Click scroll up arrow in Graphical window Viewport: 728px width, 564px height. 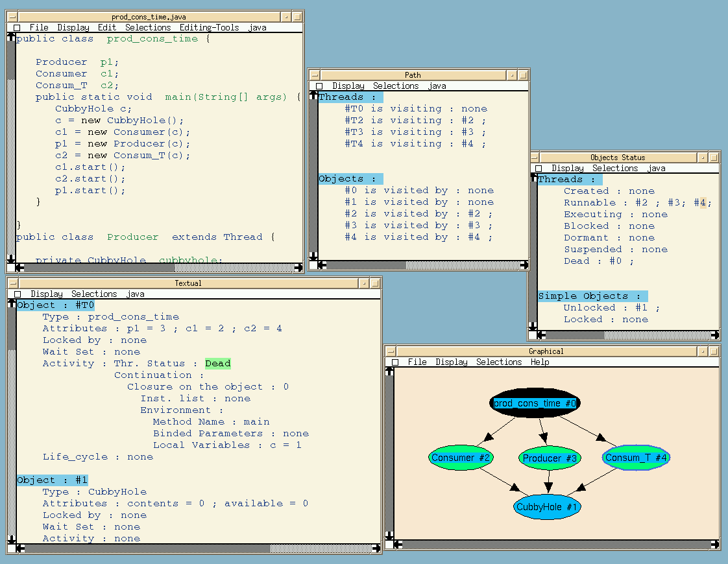coord(389,371)
